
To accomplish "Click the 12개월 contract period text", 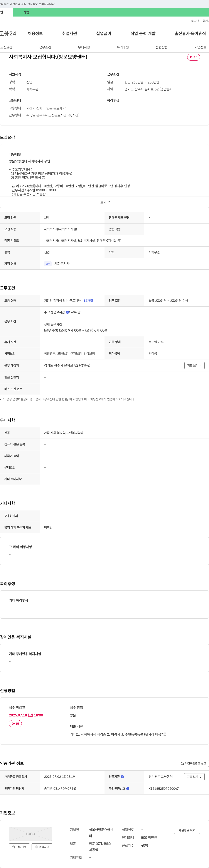I will [x=88, y=300].
